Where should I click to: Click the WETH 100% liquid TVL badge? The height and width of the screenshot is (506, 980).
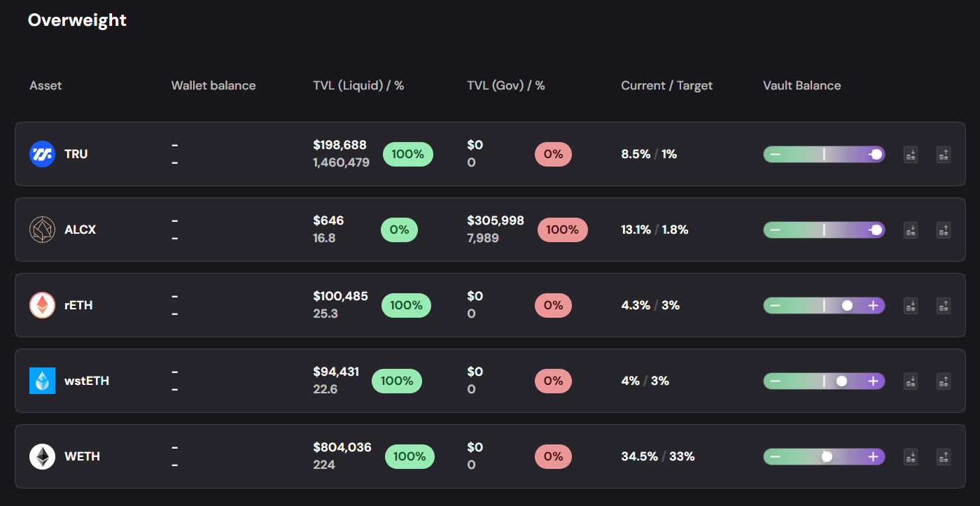click(409, 456)
